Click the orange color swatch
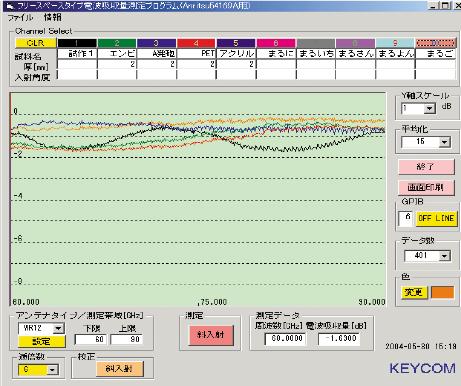The height and width of the screenshot is (386, 461). [x=442, y=292]
